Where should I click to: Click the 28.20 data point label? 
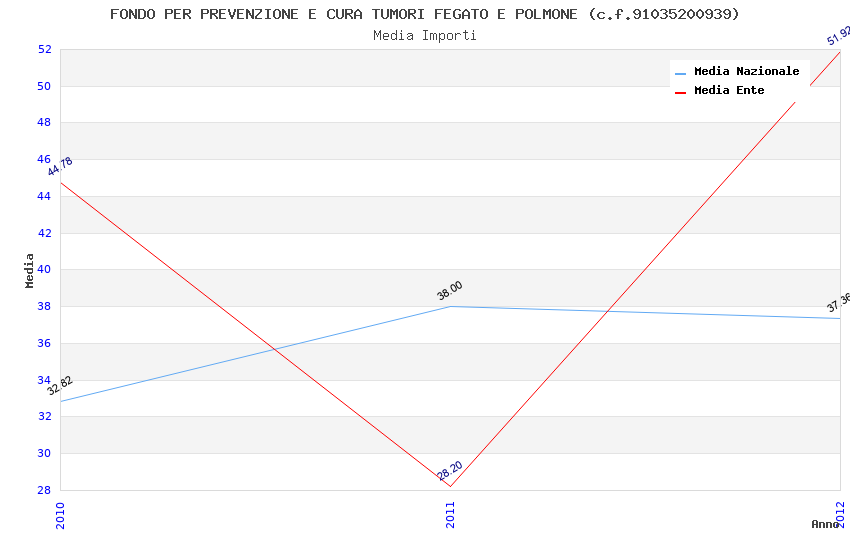click(x=450, y=471)
